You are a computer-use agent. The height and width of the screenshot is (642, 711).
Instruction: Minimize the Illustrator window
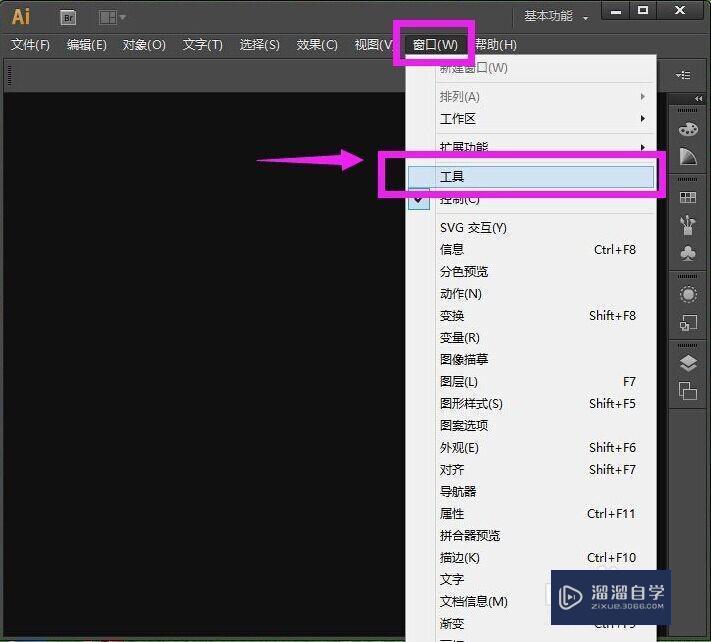click(615, 11)
